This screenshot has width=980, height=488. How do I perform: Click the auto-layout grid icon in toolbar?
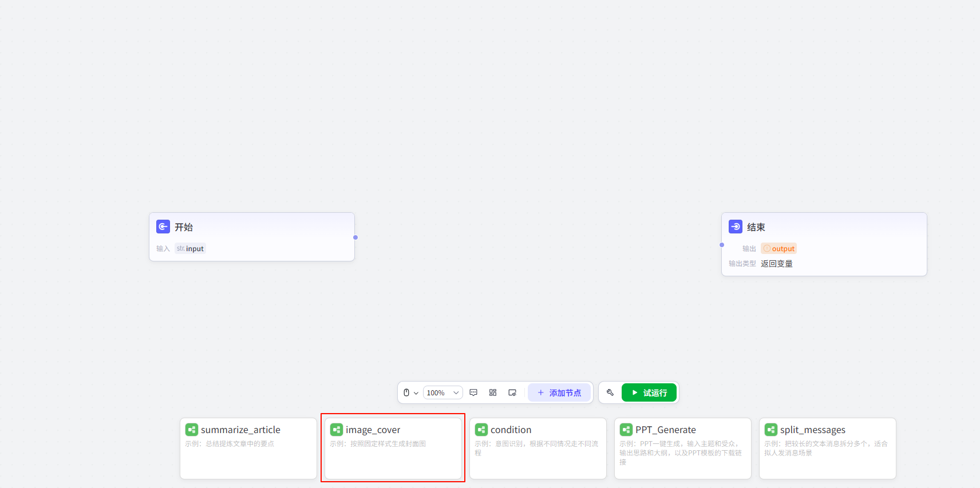point(493,392)
